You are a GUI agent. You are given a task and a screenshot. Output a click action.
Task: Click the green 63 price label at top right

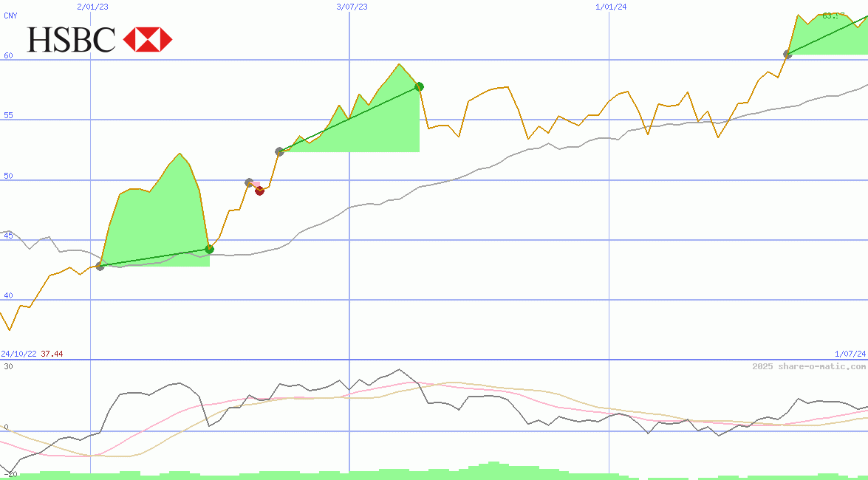[x=833, y=16]
